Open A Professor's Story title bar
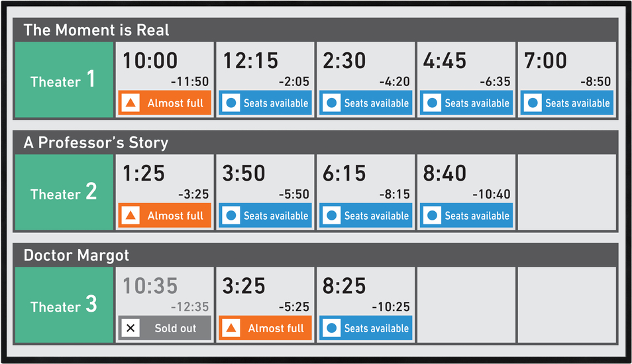632x364 pixels. click(315, 142)
